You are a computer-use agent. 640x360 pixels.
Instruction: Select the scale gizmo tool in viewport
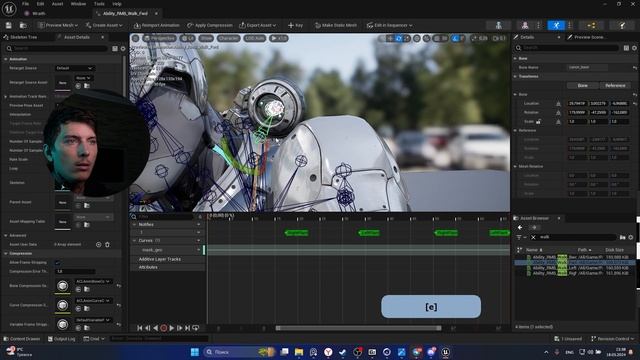tap(407, 38)
